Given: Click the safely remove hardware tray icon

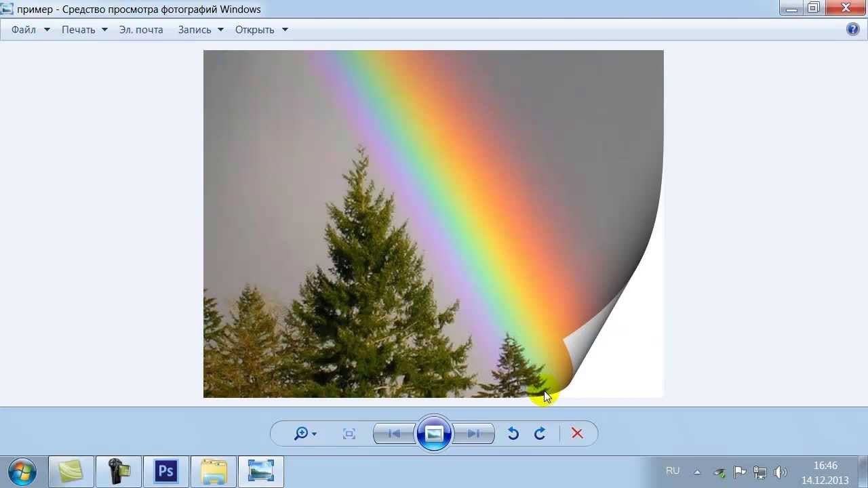Looking at the screenshot, I should tap(719, 472).
